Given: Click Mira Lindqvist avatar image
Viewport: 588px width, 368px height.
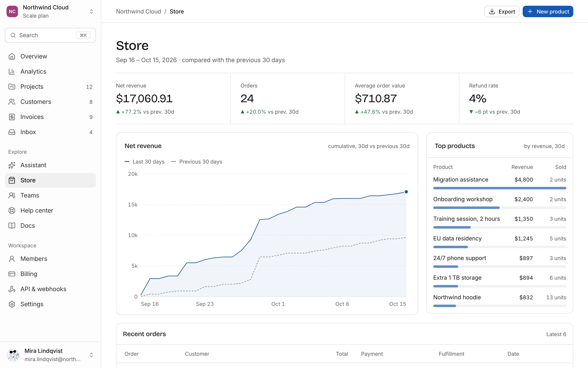Looking at the screenshot, I should click(13, 355).
